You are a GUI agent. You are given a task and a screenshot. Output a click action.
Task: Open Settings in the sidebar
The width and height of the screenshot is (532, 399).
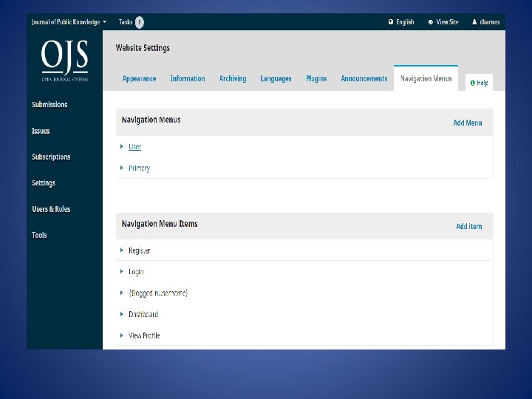tap(44, 183)
